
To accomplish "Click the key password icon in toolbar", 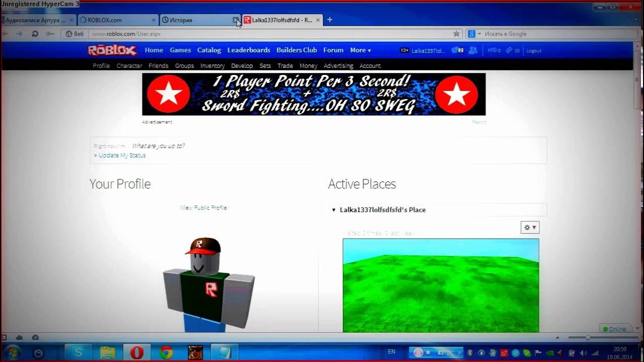I will [50, 34].
